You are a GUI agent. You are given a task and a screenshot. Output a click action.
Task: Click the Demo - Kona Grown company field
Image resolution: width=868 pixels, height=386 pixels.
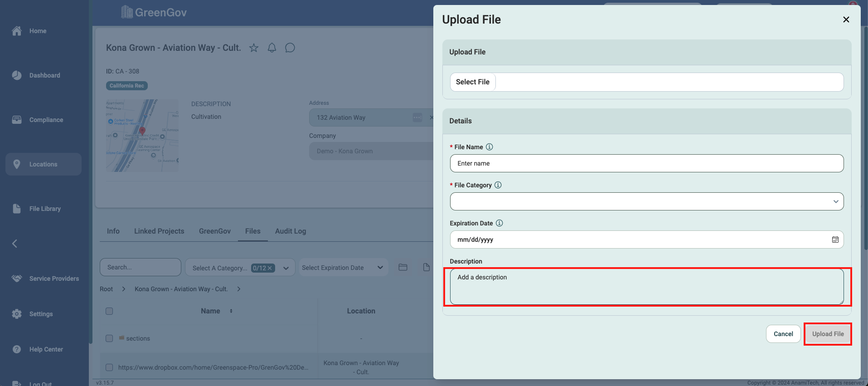[x=372, y=151]
